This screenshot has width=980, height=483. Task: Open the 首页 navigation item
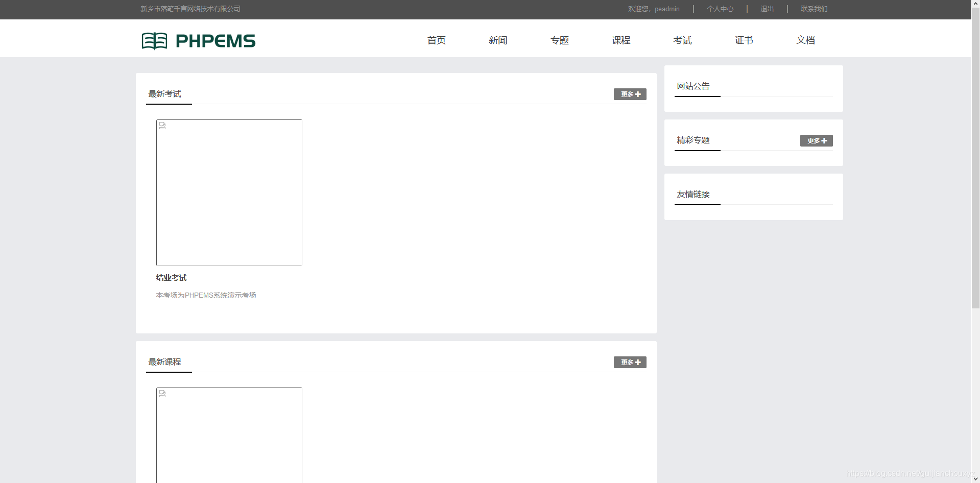[436, 40]
